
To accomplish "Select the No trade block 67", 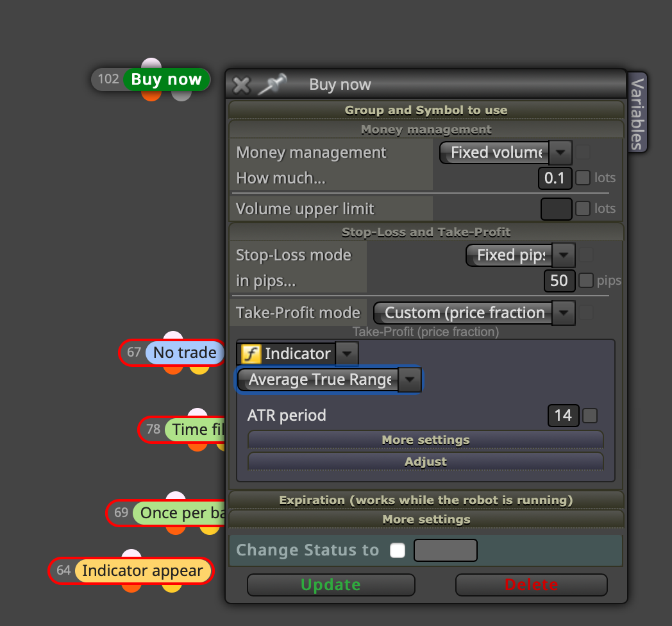I will pyautogui.click(x=172, y=353).
